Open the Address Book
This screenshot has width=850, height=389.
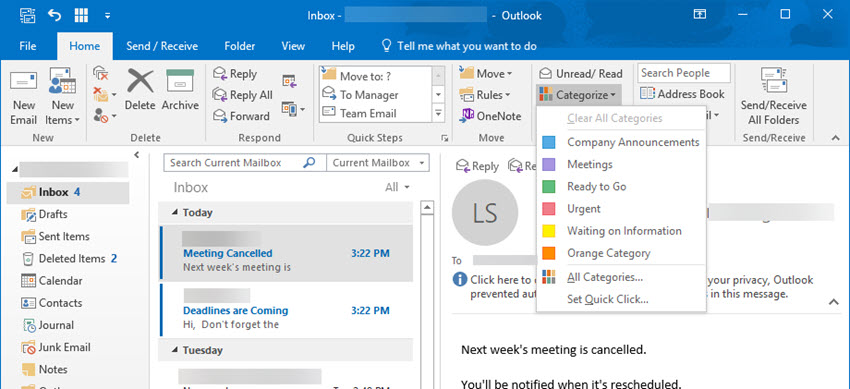click(682, 94)
